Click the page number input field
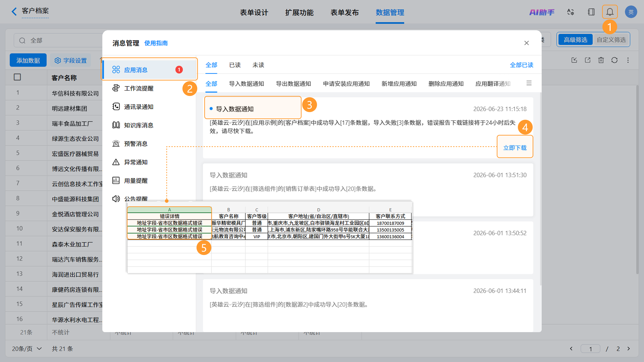 coord(590,349)
